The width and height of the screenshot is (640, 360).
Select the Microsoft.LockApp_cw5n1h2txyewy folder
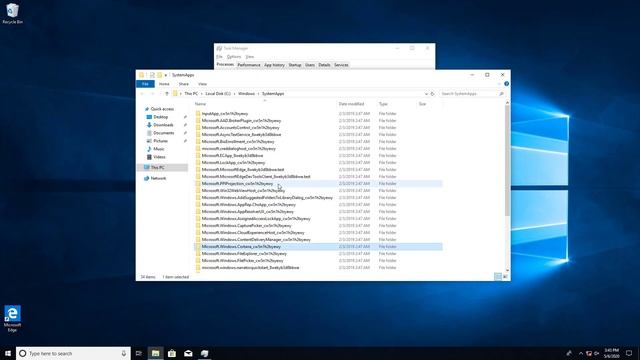318,162
